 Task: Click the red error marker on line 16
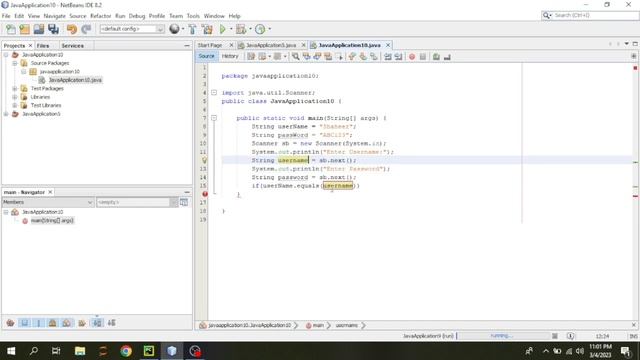[205, 194]
